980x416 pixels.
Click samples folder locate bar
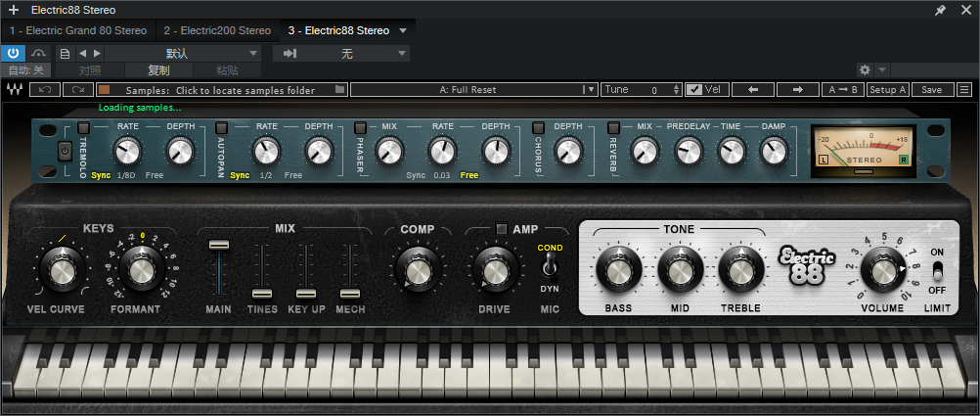pyautogui.click(x=220, y=90)
